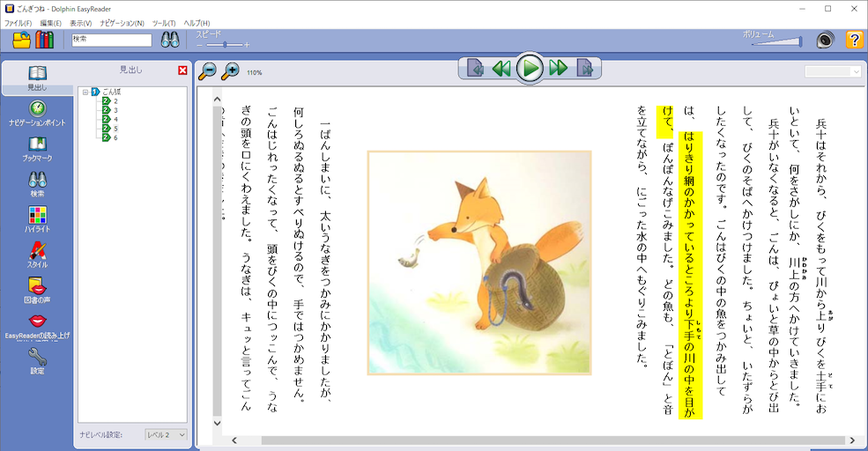Decrease speed with the minus sign
Screen dimensions: 868x451
click(x=199, y=45)
